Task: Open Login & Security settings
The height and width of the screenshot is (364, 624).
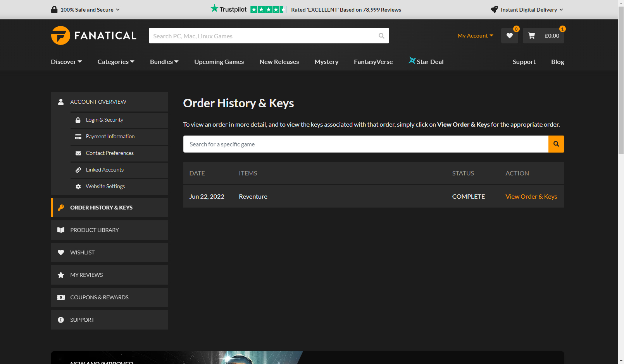Action: (x=104, y=120)
